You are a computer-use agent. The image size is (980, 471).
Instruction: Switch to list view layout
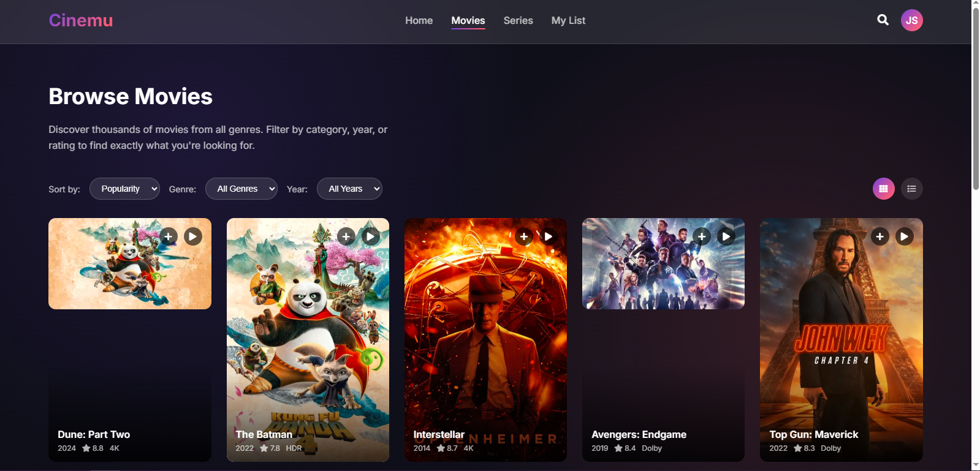[911, 189]
